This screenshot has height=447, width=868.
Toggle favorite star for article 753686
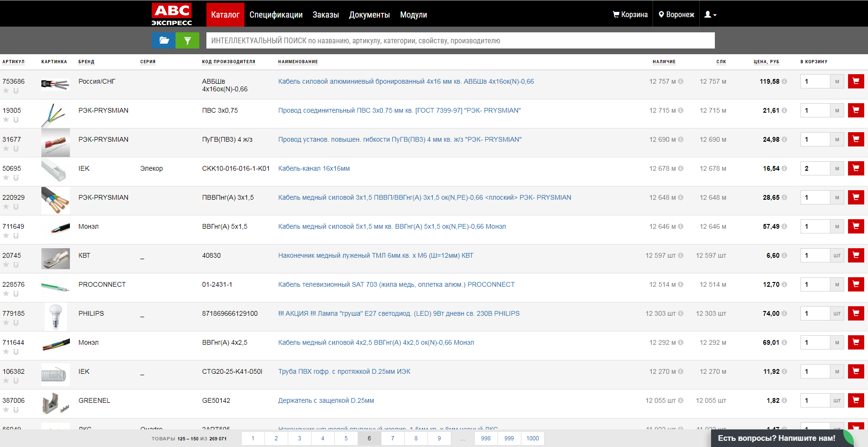(x=6, y=91)
